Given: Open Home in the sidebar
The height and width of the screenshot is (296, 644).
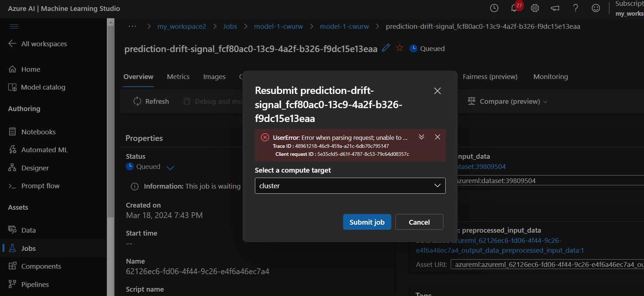Looking at the screenshot, I should [x=25, y=69].
